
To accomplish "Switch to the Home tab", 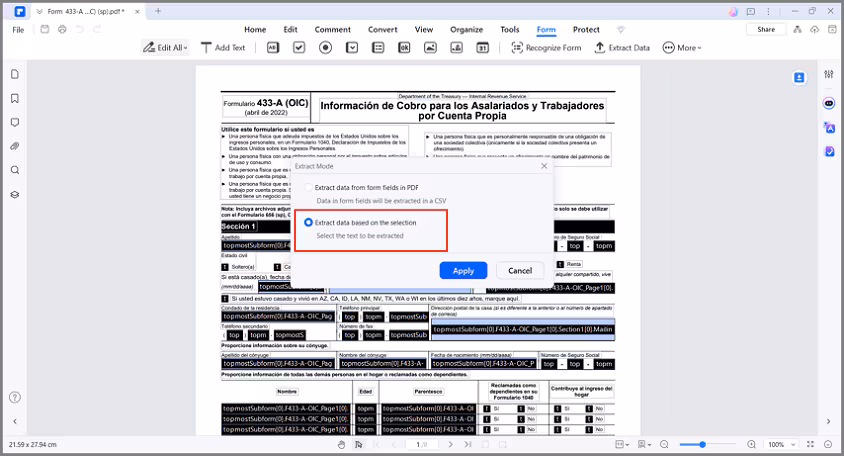I will pyautogui.click(x=255, y=30).
